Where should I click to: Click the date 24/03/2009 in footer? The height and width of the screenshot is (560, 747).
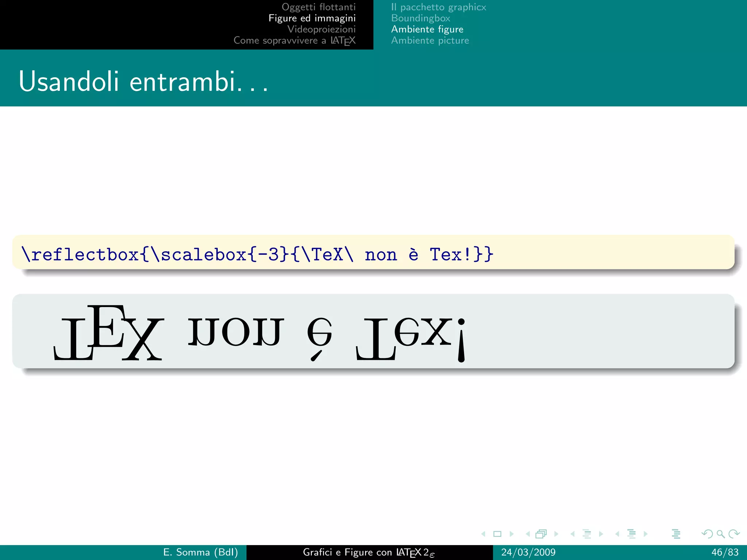(x=528, y=552)
